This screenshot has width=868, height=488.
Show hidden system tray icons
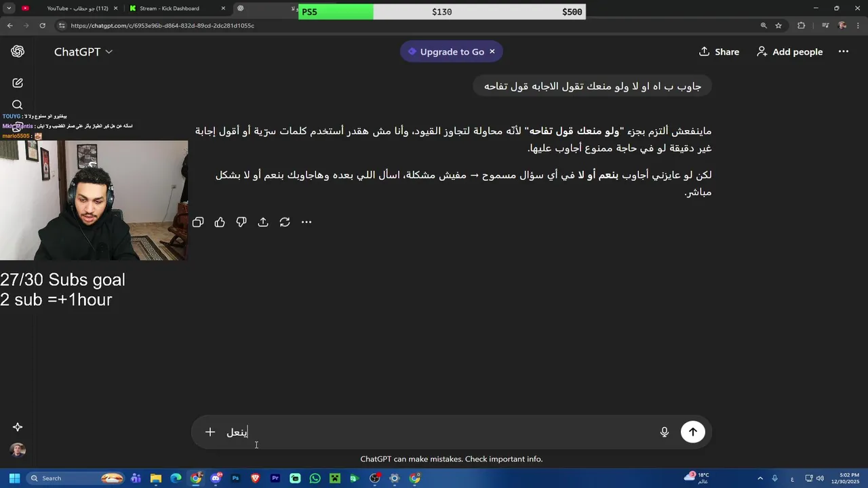click(x=760, y=479)
